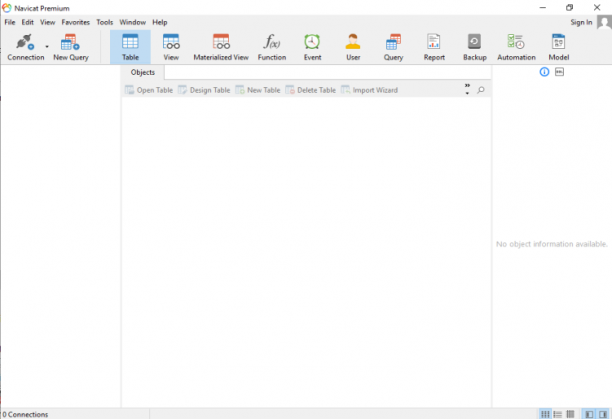Open Materialized View in toolbar

pos(221,47)
